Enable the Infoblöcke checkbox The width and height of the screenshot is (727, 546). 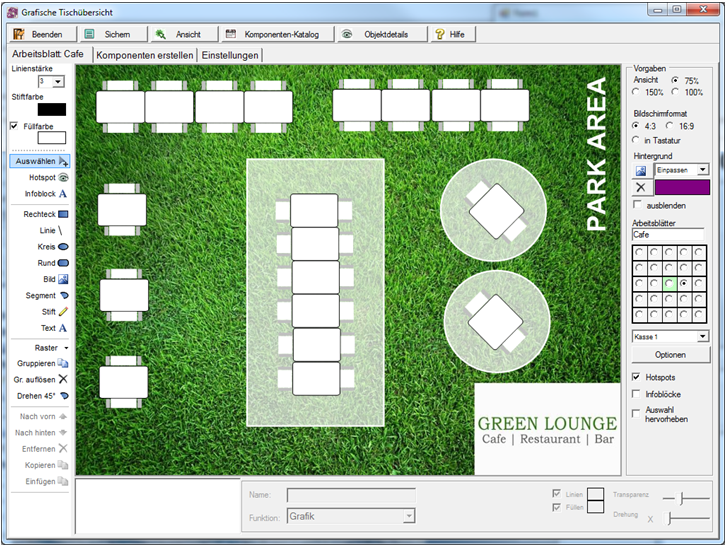[x=637, y=394]
